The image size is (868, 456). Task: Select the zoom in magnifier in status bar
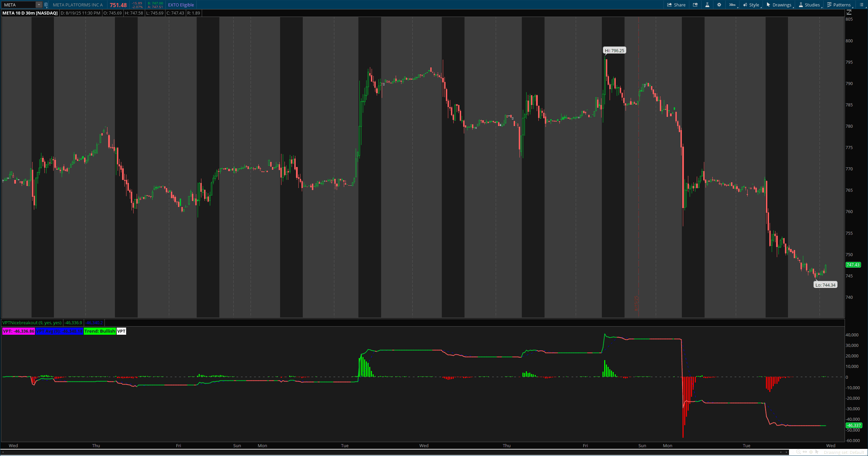click(799, 452)
